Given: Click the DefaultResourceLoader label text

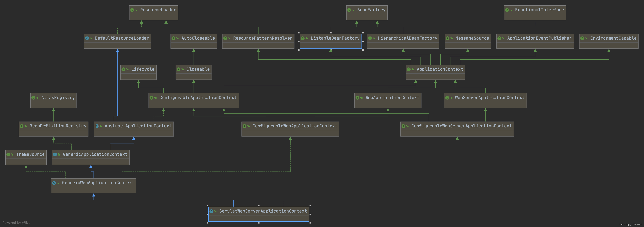Looking at the screenshot, I should point(122,38).
